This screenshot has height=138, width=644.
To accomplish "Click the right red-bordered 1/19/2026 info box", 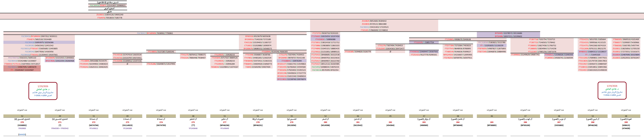I will (x=612, y=91).
